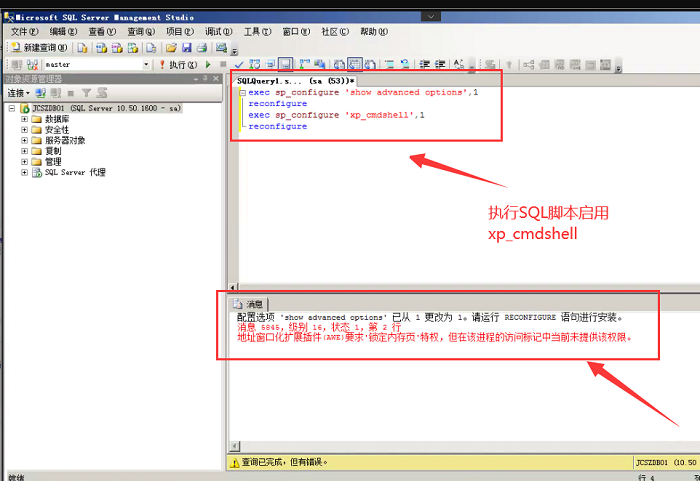Open the 工具 (Tools) menu

(x=257, y=31)
